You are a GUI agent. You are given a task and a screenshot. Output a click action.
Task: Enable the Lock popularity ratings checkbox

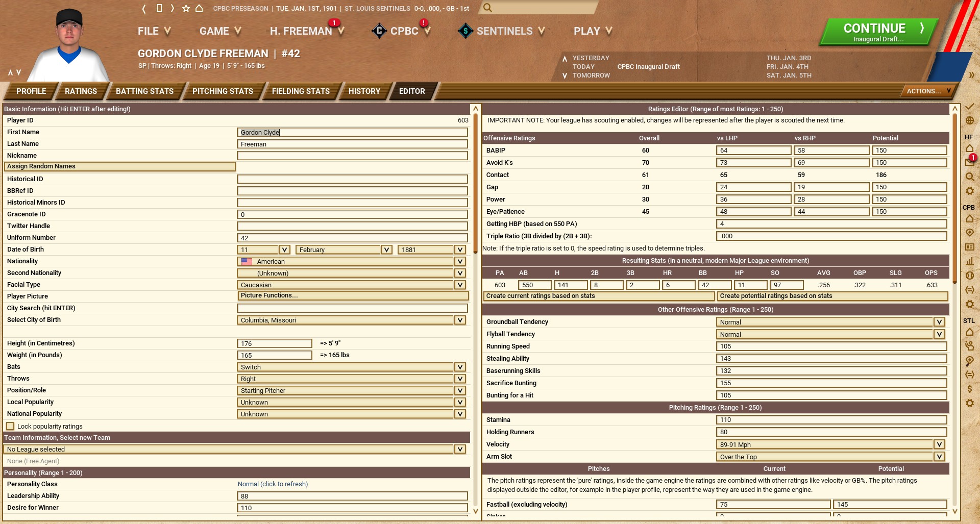tap(10, 426)
